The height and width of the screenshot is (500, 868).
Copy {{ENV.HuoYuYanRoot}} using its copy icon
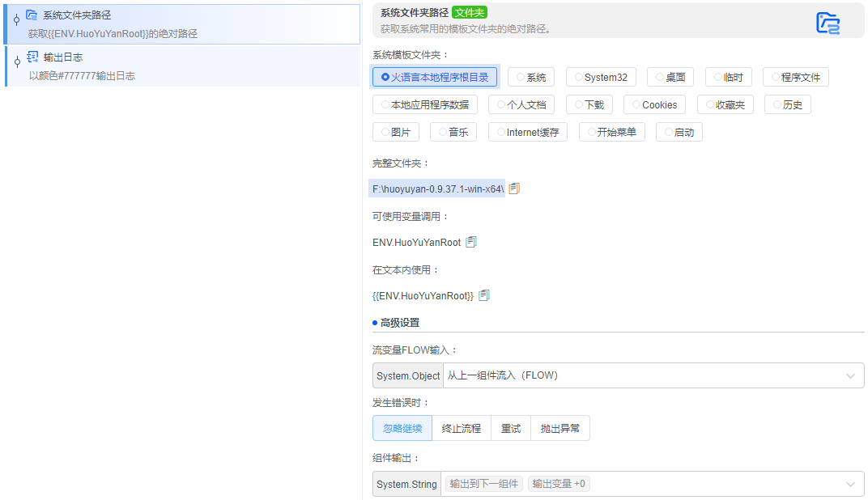tap(483, 295)
